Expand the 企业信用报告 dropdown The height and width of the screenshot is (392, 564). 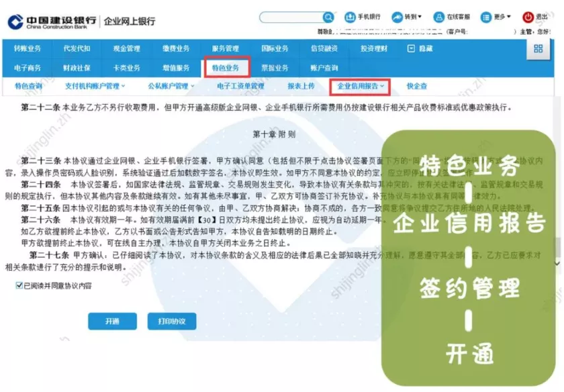[359, 86]
